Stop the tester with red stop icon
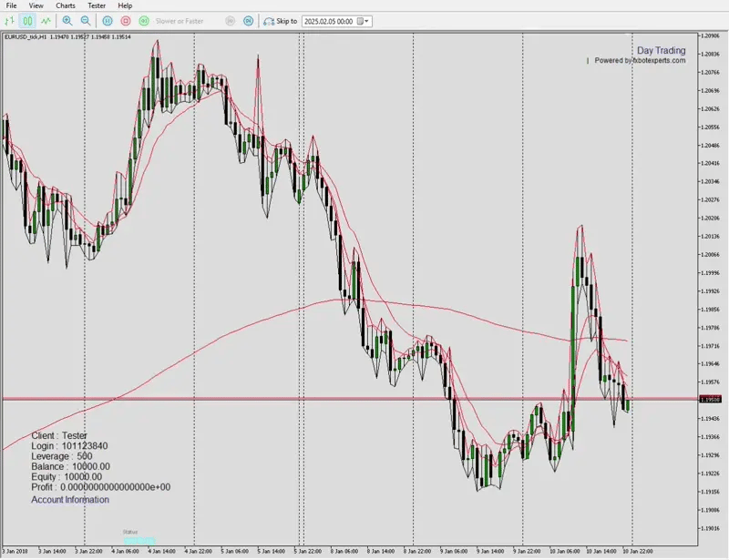The height and width of the screenshot is (560, 729). tap(126, 21)
